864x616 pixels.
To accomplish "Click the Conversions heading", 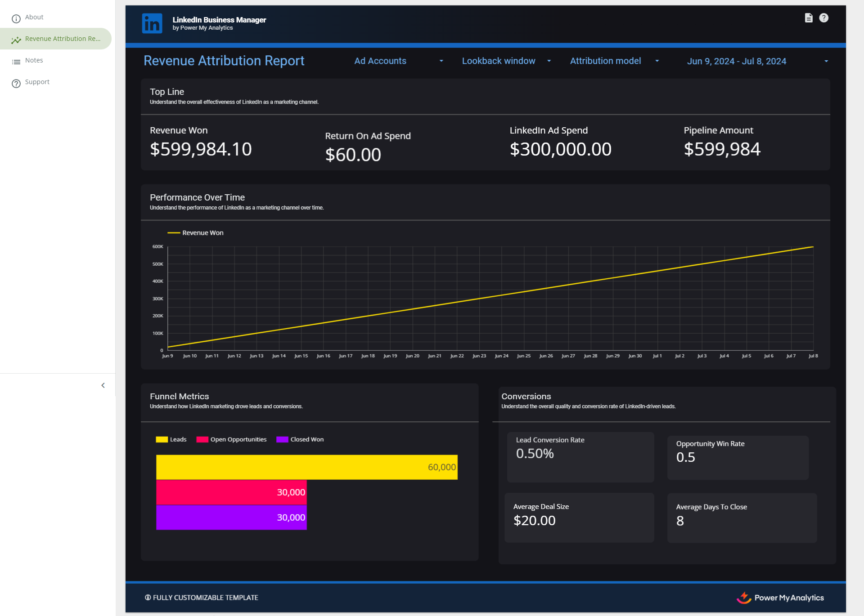I will click(526, 396).
